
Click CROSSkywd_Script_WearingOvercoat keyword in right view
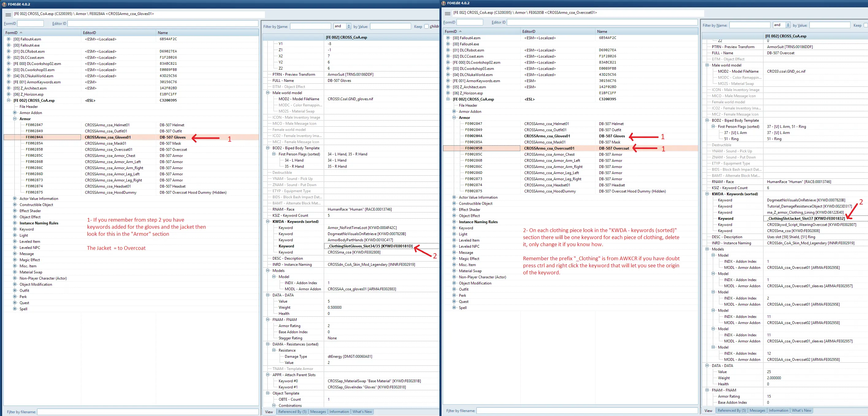coord(811,224)
